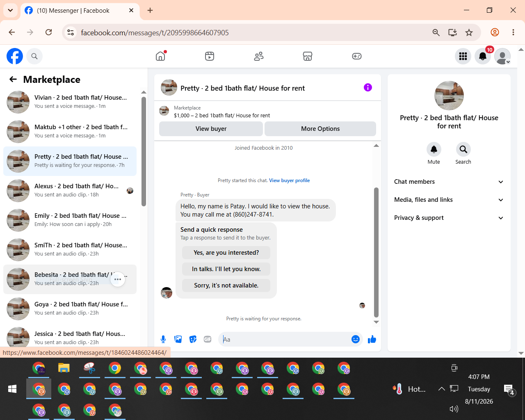525x420 pixels.
Task: Open the Maktub +1 other conversation
Action: click(70, 132)
